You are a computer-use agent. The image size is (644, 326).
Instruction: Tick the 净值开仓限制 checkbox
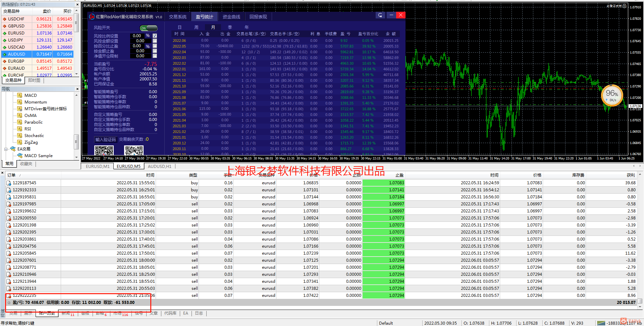(x=155, y=56)
